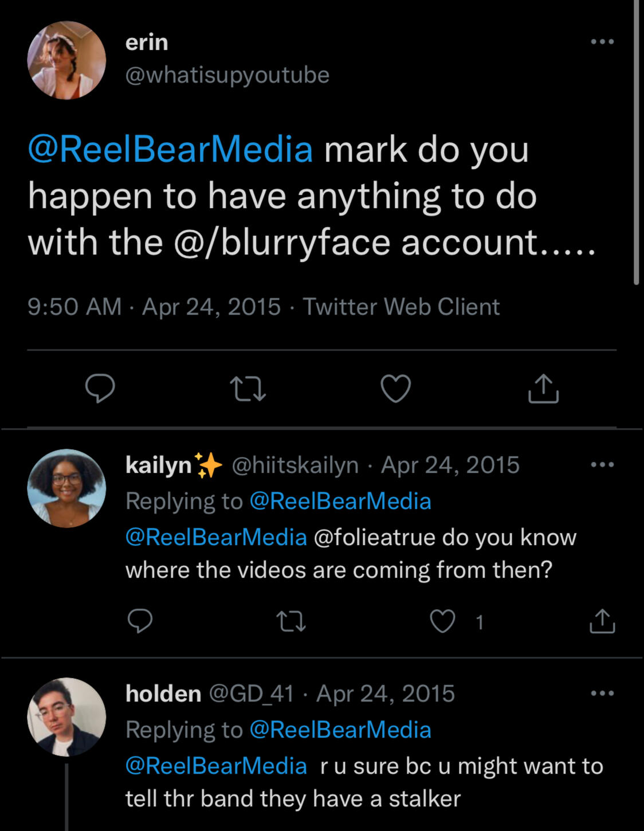The width and height of the screenshot is (644, 831).
Task: View kailyn's profile avatar
Action: [x=66, y=488]
